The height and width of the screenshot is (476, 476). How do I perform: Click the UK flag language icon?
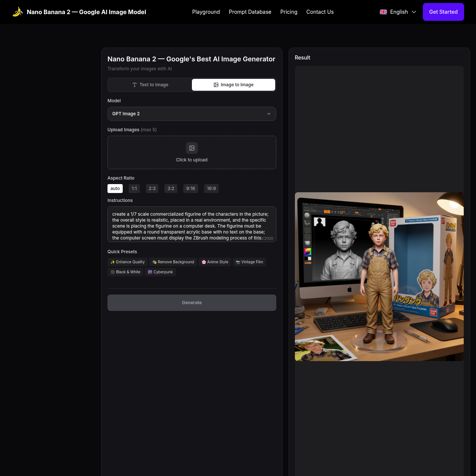pos(383,12)
